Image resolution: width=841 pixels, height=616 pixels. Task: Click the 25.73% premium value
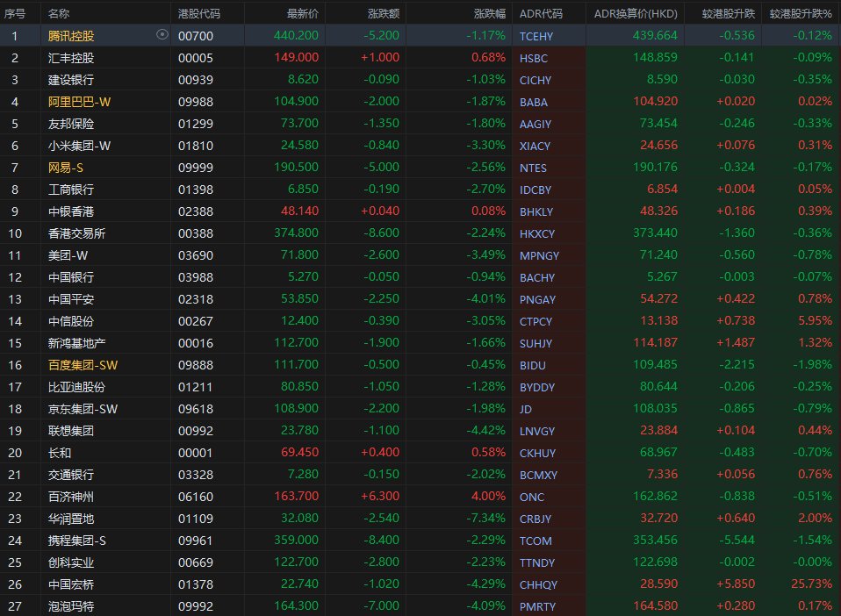811,584
